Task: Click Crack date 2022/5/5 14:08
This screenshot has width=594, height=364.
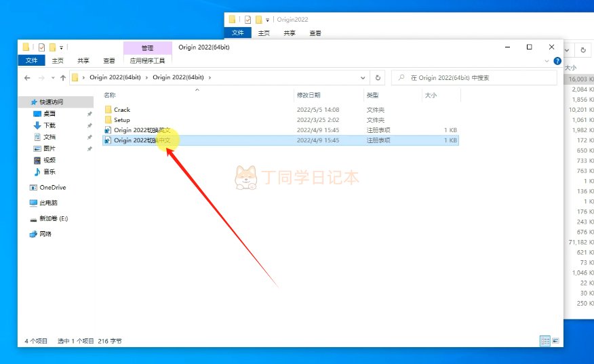Action: pyautogui.click(x=318, y=109)
